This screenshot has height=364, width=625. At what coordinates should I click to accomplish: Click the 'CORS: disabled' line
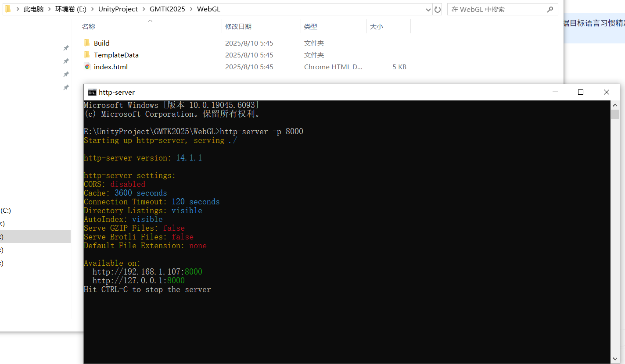coord(115,184)
